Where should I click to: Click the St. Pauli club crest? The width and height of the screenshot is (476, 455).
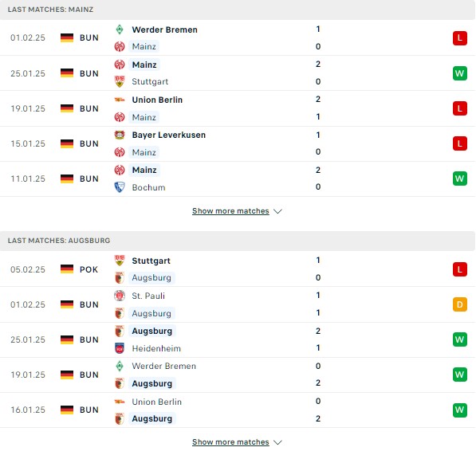pos(120,296)
